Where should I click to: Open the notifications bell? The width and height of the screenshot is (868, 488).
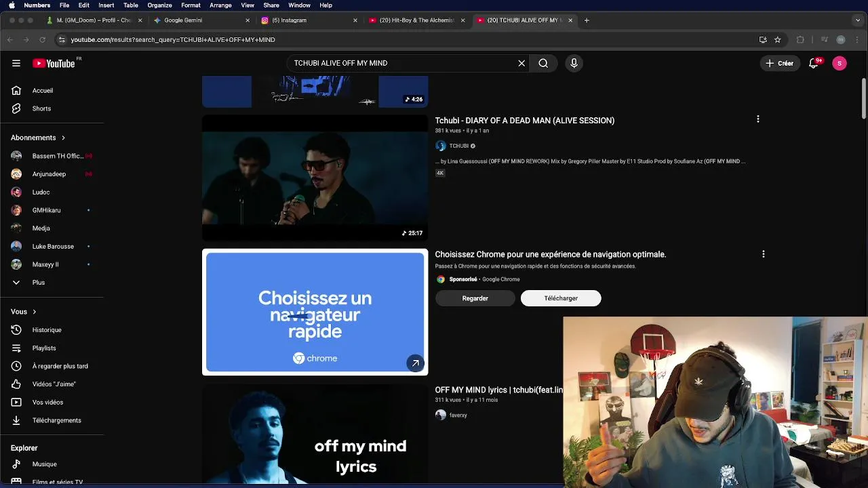point(814,63)
